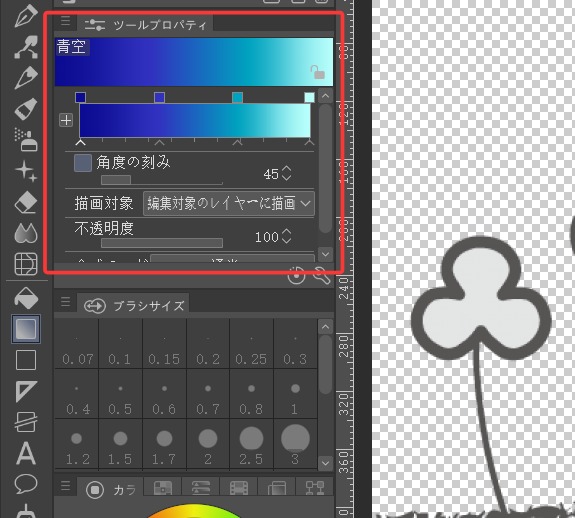Select the Blend tool
Viewport: 575px width, 518px height.
pyautogui.click(x=26, y=233)
